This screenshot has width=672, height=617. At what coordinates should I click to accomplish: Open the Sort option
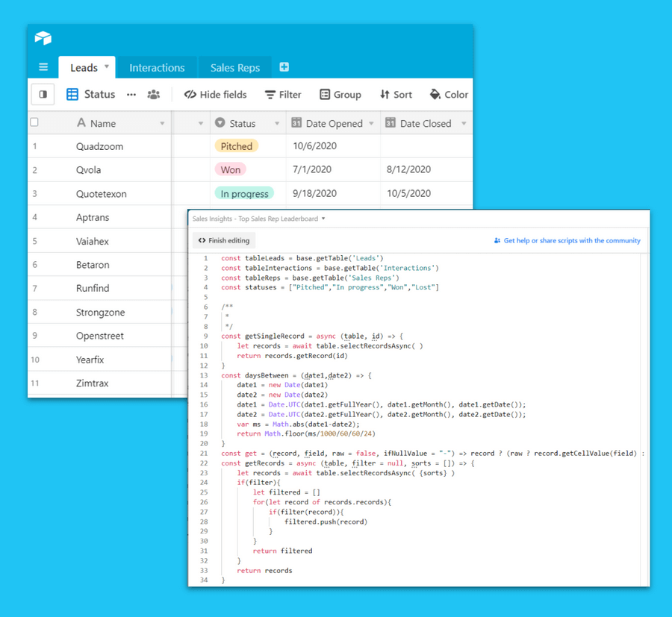pyautogui.click(x=396, y=95)
